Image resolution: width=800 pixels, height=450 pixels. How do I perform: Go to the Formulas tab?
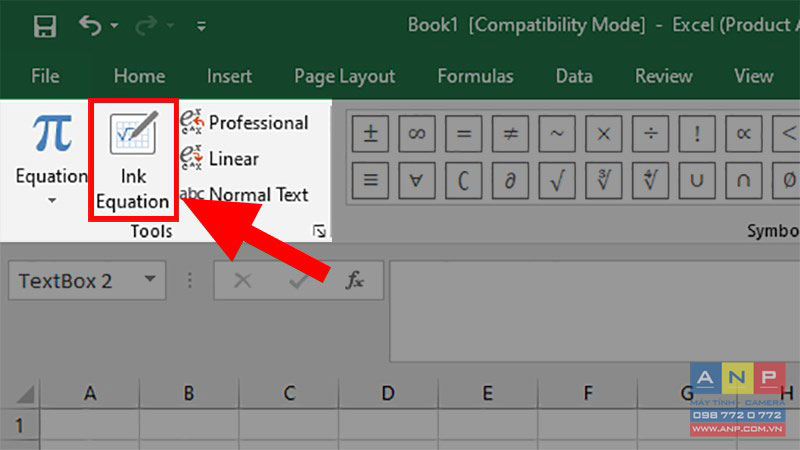coord(475,76)
